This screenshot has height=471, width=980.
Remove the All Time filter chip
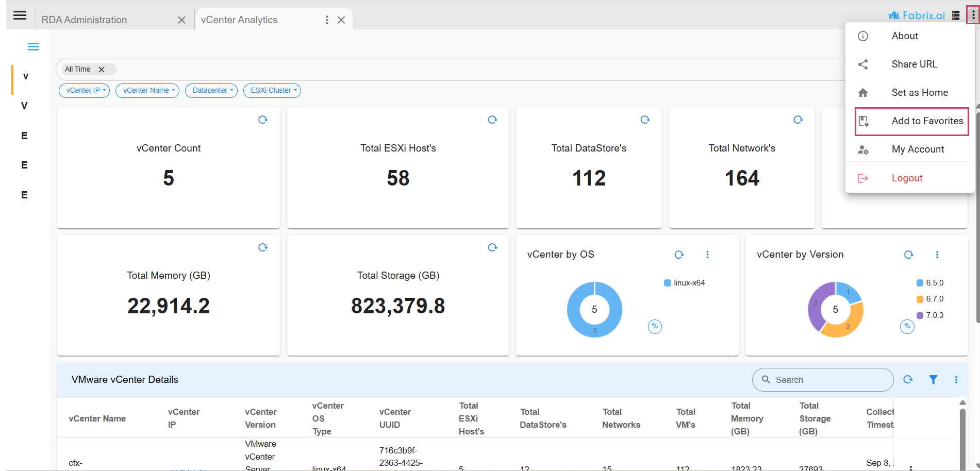pyautogui.click(x=102, y=70)
